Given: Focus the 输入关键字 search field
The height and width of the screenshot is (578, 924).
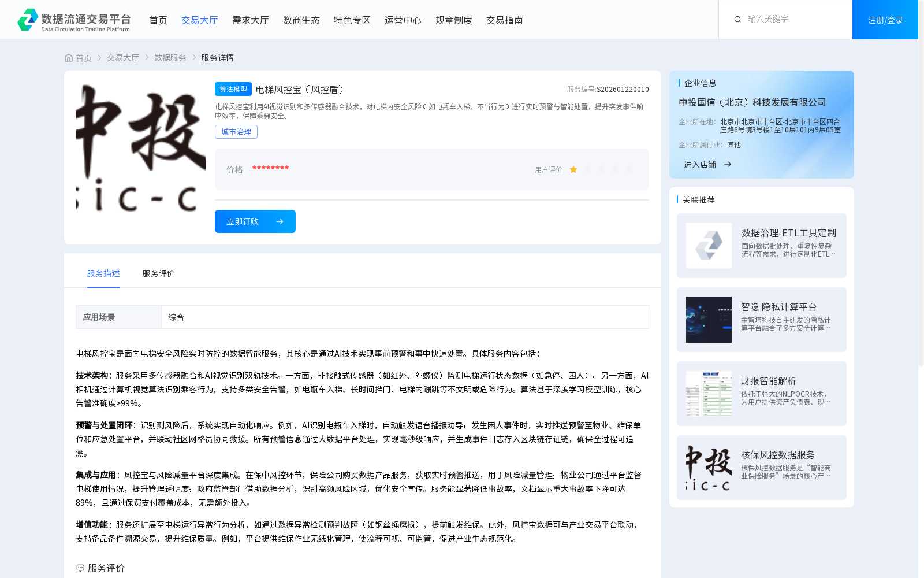Looking at the screenshot, I should coord(794,20).
